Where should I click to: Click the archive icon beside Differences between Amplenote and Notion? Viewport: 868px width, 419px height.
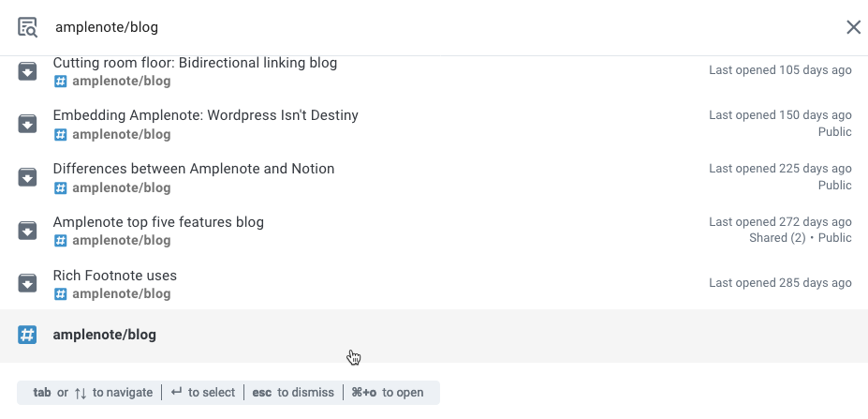(27, 177)
